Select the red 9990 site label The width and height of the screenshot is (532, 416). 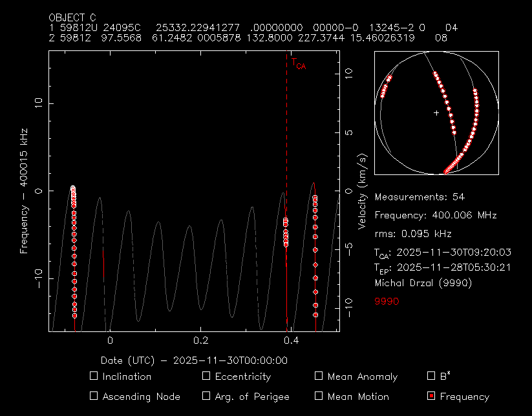(x=387, y=302)
